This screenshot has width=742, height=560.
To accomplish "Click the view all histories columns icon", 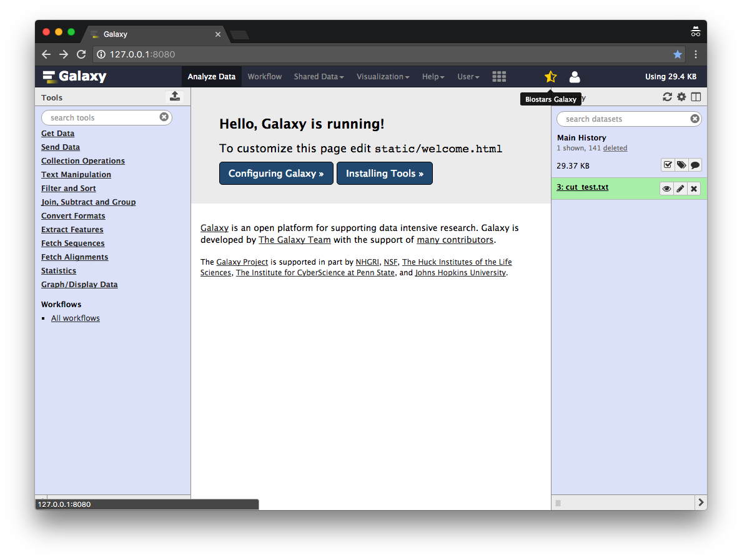I will pos(696,97).
